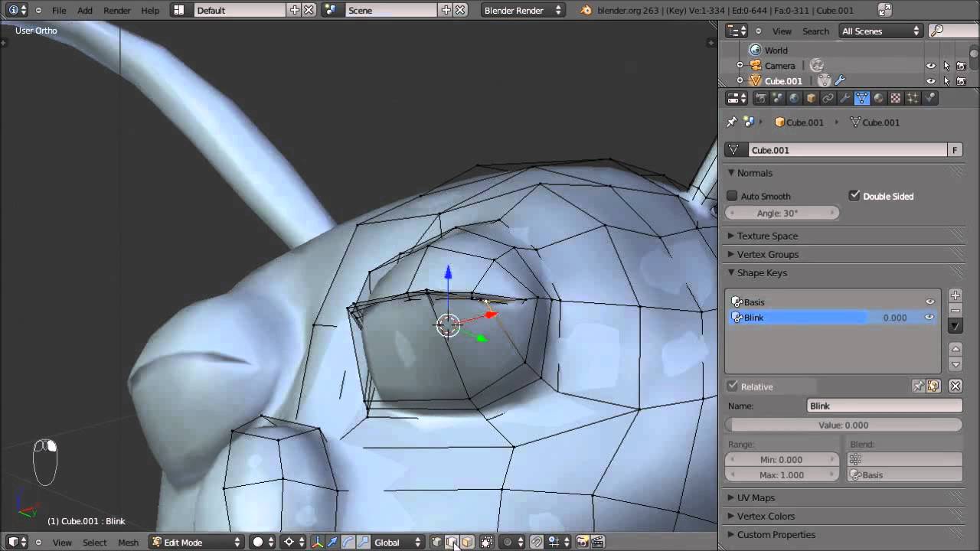This screenshot has width=980, height=551.
Task: Select Face select mode in 3D header
Action: 467,542
